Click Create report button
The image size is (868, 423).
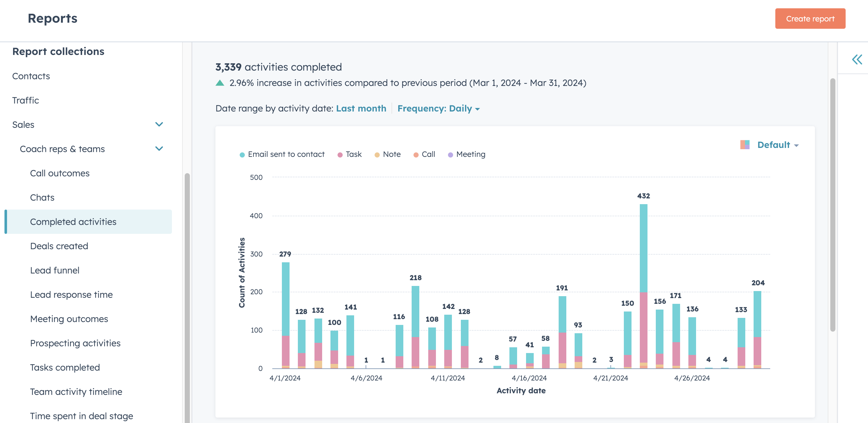[x=810, y=19]
